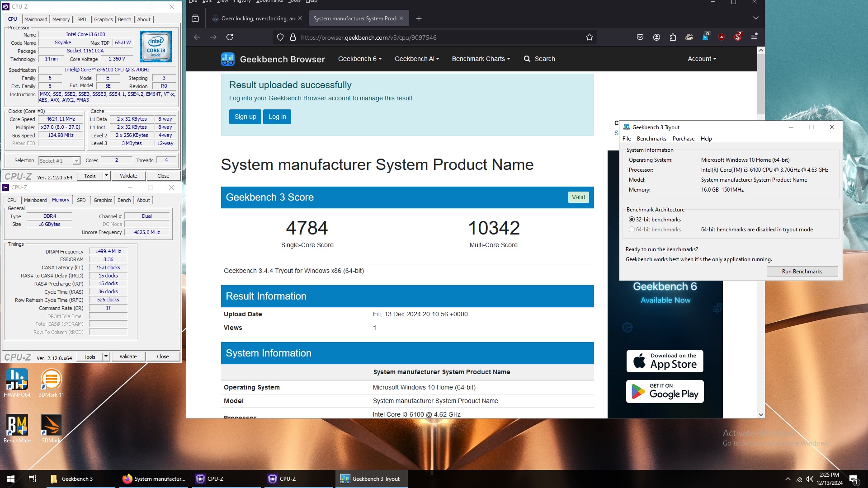Go back in the browser history
The width and height of the screenshot is (868, 488).
click(x=197, y=38)
